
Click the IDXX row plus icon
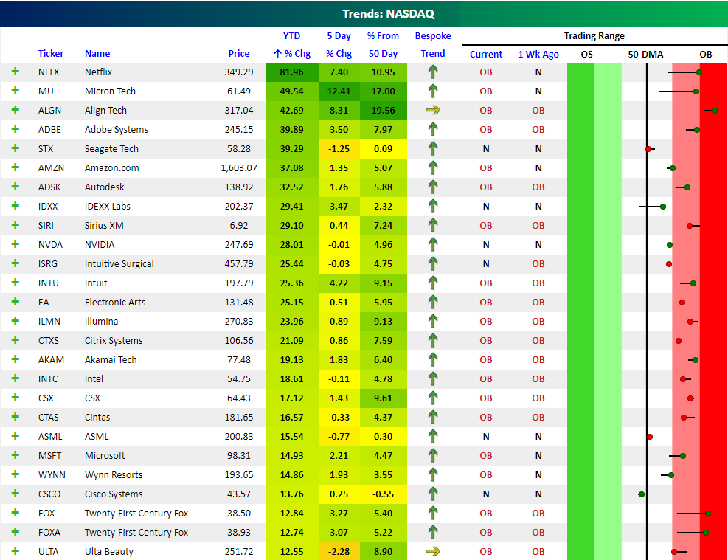15,206
